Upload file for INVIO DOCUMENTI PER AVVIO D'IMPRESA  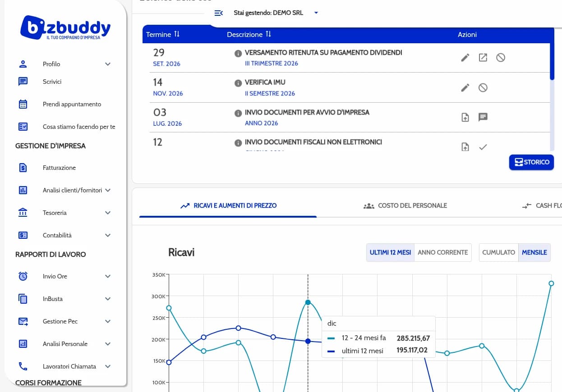click(465, 117)
